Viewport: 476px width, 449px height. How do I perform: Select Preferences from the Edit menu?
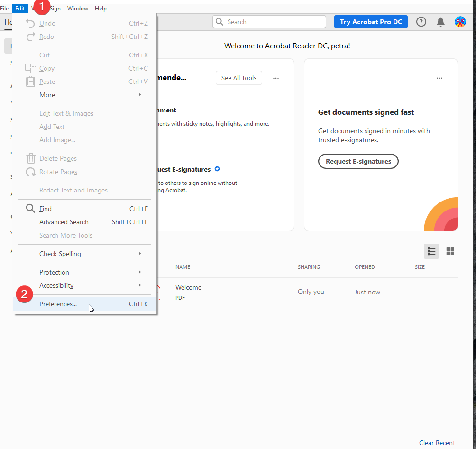(58, 304)
